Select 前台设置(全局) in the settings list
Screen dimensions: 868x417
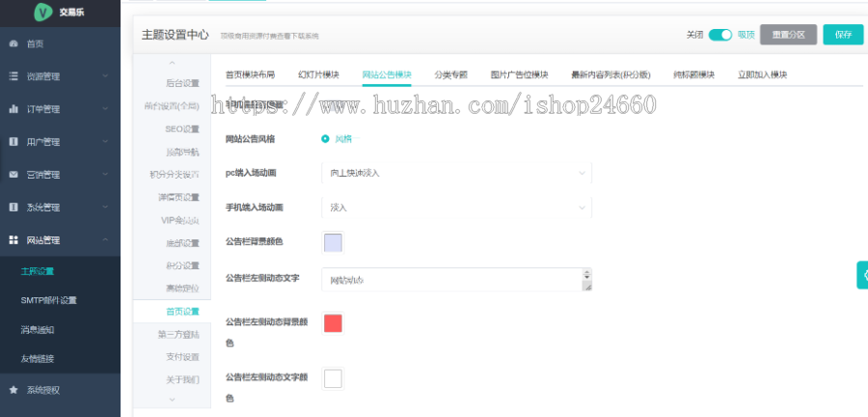(171, 106)
